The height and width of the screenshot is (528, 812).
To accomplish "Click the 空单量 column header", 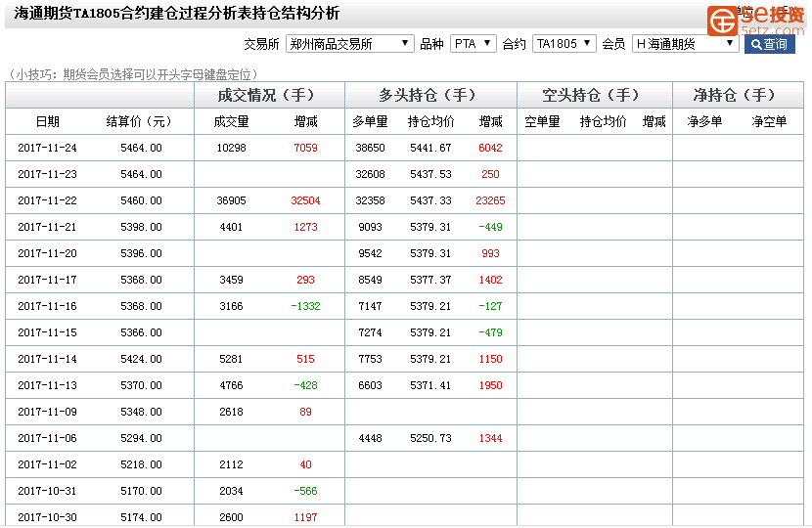I will (542, 121).
